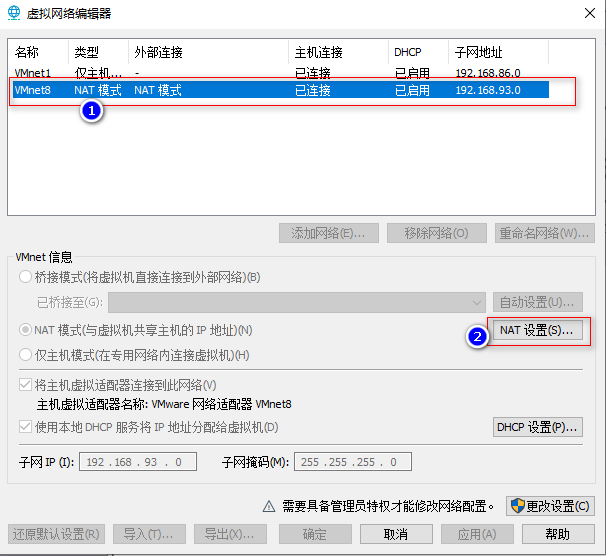
Task: Click the shield icon on 更改设置 button
Action: point(517,505)
